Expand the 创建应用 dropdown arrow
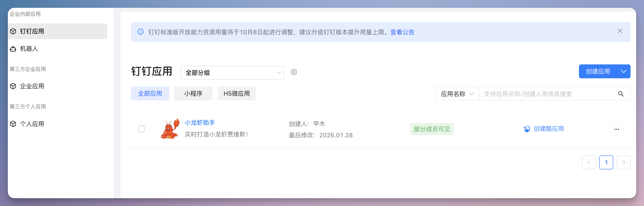Image resolution: width=644 pixels, height=206 pixels. pos(623,72)
